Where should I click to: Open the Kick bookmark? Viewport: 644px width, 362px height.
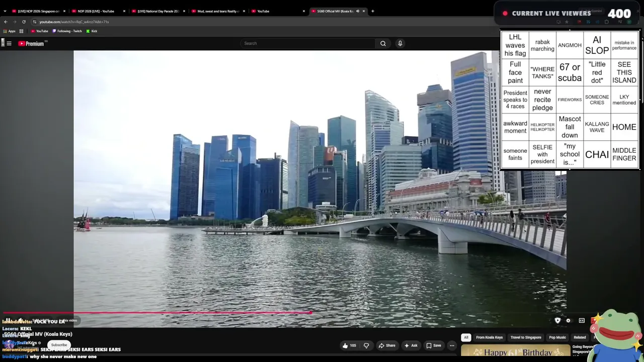pyautogui.click(x=92, y=31)
